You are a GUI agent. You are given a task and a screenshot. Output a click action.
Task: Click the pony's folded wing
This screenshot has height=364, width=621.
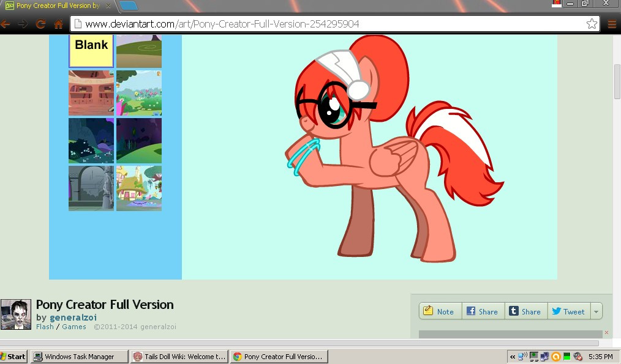tap(393, 159)
